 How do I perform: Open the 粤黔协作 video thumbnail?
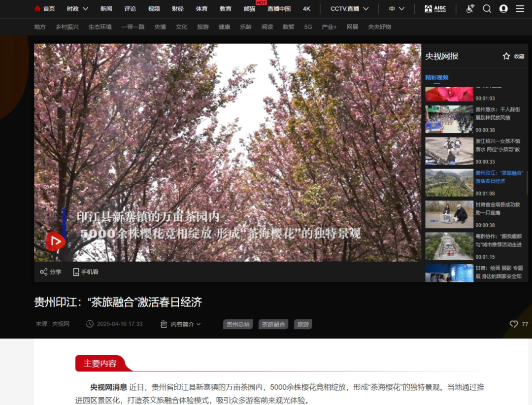449,246
